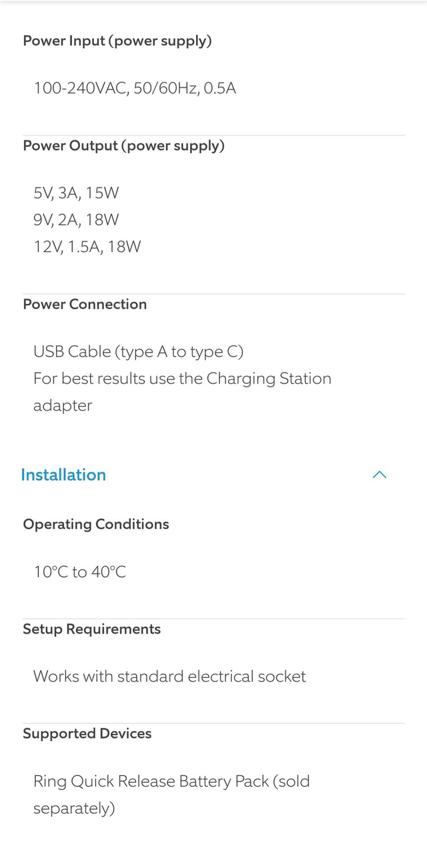Click the 10°C to 40°C value
This screenshot has width=427, height=868.
click(80, 572)
